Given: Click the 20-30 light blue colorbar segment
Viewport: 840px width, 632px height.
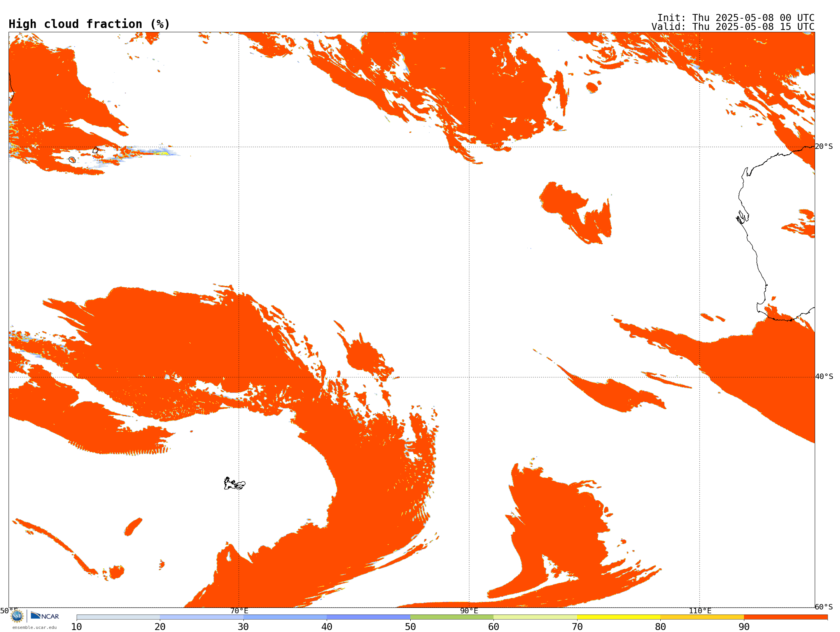Looking at the screenshot, I should click(x=201, y=617).
